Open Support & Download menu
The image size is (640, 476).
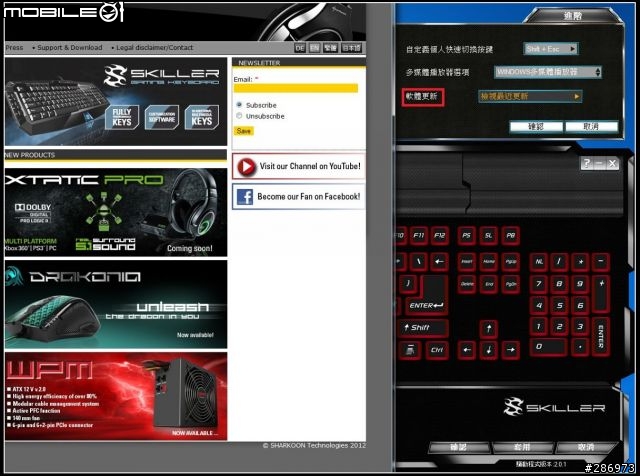tap(69, 47)
